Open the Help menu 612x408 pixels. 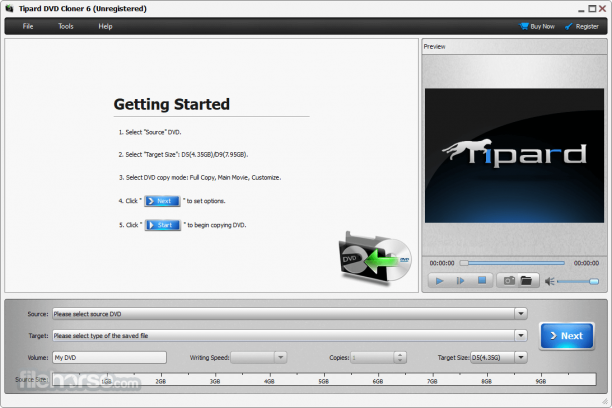(x=105, y=26)
